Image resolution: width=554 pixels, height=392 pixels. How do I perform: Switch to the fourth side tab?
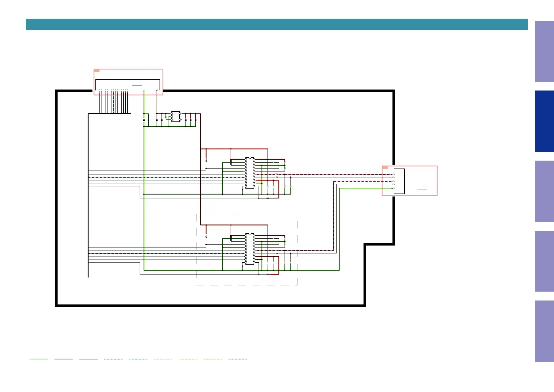(544, 261)
